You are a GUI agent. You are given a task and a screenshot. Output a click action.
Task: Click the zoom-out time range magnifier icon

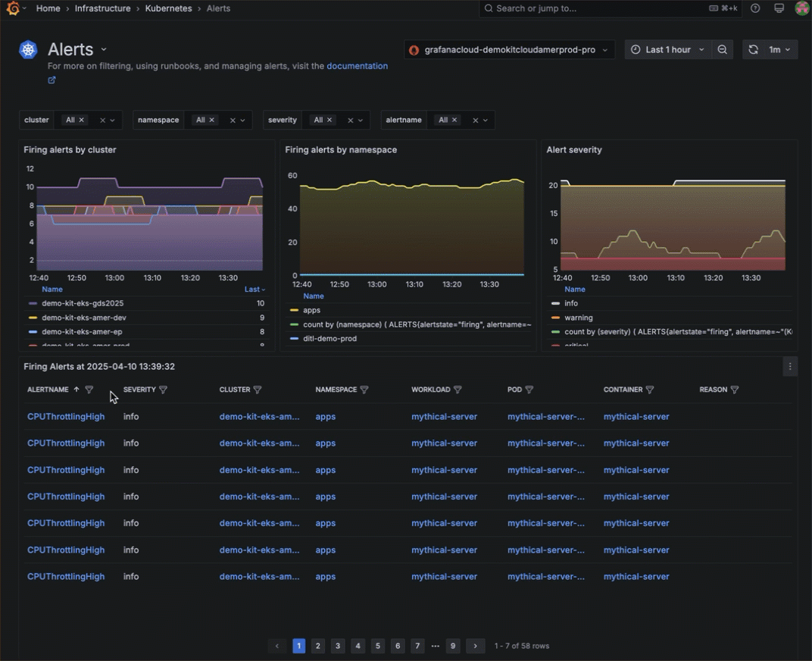point(722,49)
